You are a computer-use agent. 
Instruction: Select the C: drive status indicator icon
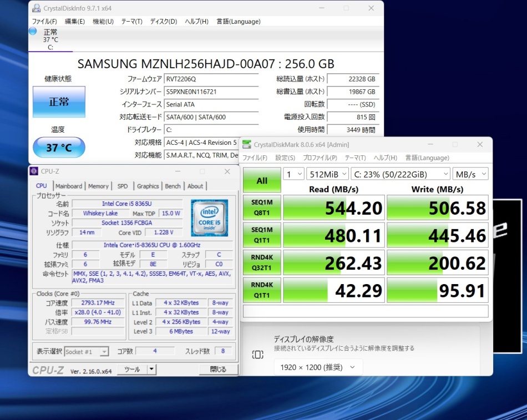(33, 31)
